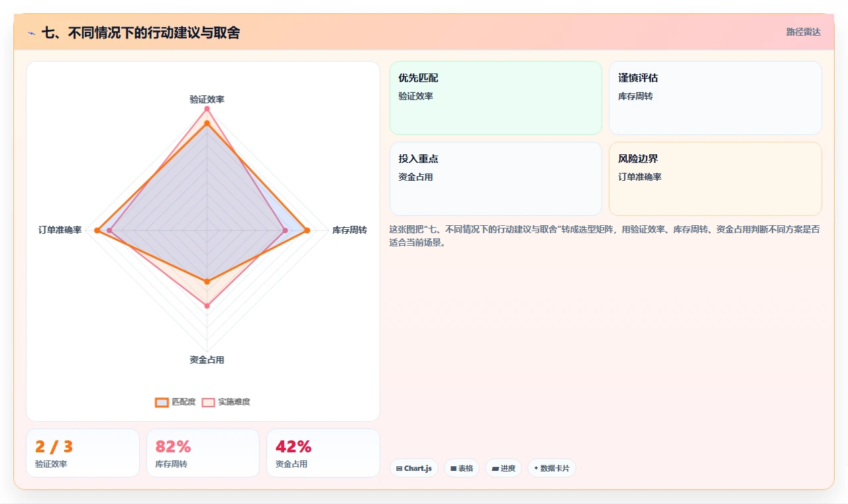Click the 82% stat value
Screen dimensions: 848x504
(x=173, y=446)
